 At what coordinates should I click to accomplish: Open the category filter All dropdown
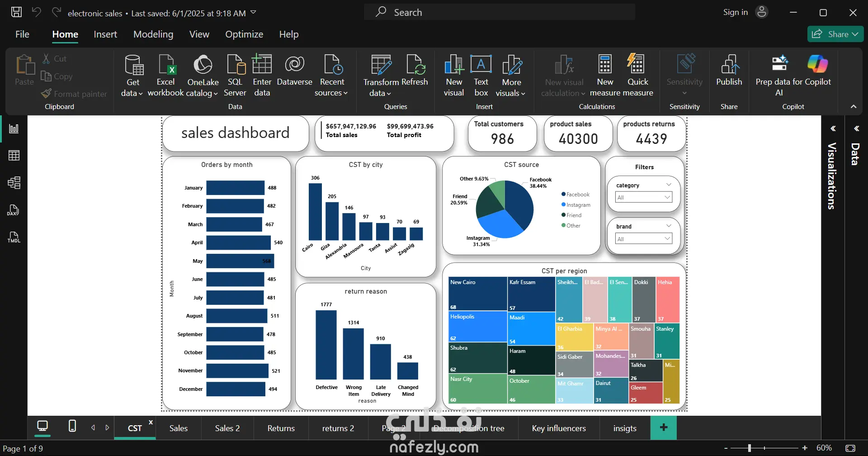coord(644,197)
